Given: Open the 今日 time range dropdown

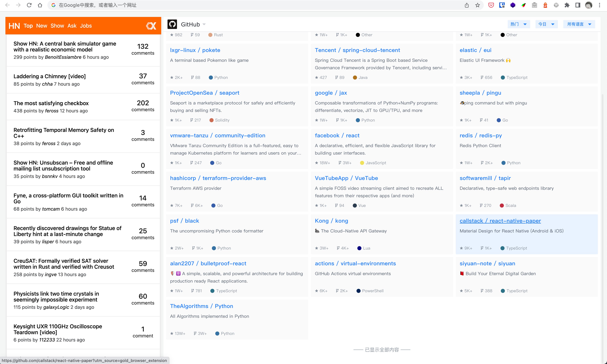Looking at the screenshot, I should coord(546,24).
